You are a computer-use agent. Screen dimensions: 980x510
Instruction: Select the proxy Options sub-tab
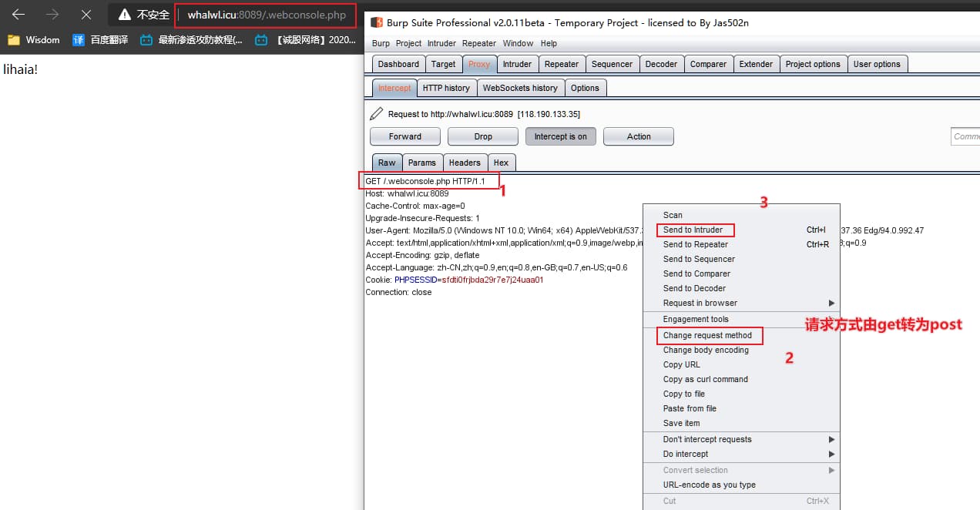(x=585, y=88)
